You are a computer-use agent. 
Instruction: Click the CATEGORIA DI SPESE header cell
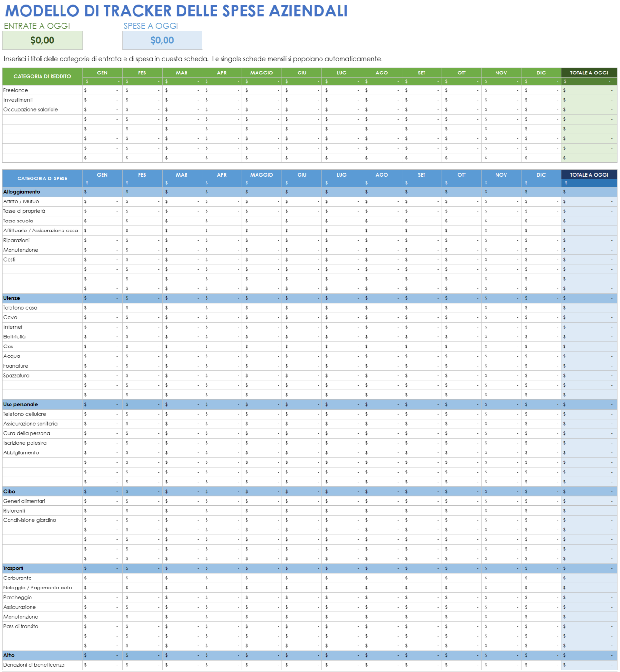pyautogui.click(x=41, y=178)
